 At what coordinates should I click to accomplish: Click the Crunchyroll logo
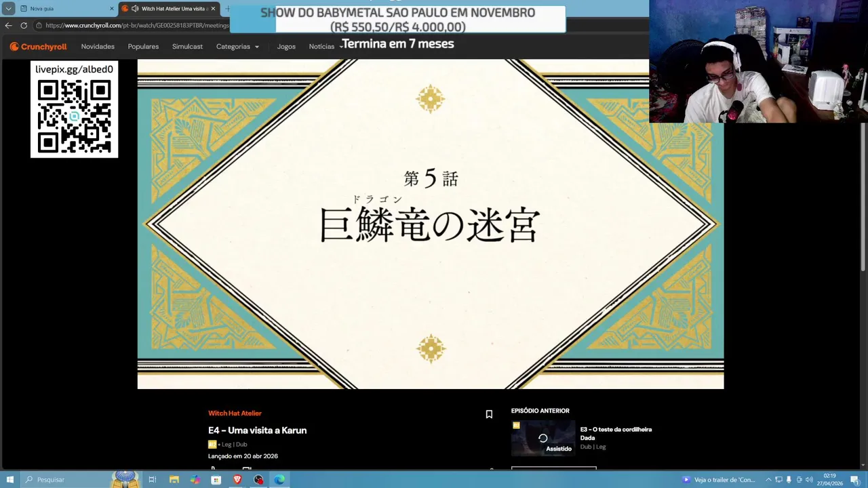[x=38, y=47]
